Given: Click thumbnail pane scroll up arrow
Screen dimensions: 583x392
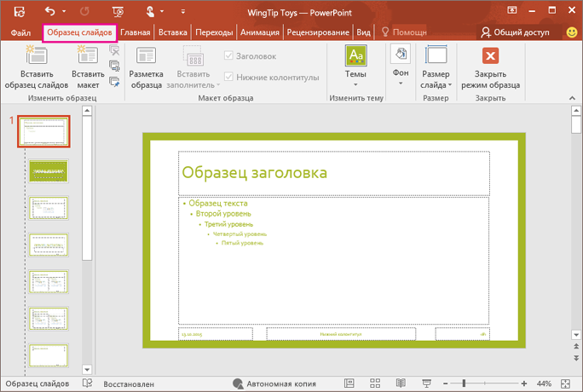Looking at the screenshot, I should (x=87, y=110).
